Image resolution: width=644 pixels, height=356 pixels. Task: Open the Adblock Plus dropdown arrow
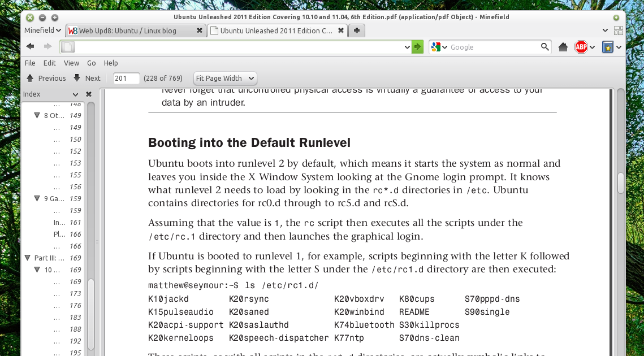pyautogui.click(x=592, y=47)
